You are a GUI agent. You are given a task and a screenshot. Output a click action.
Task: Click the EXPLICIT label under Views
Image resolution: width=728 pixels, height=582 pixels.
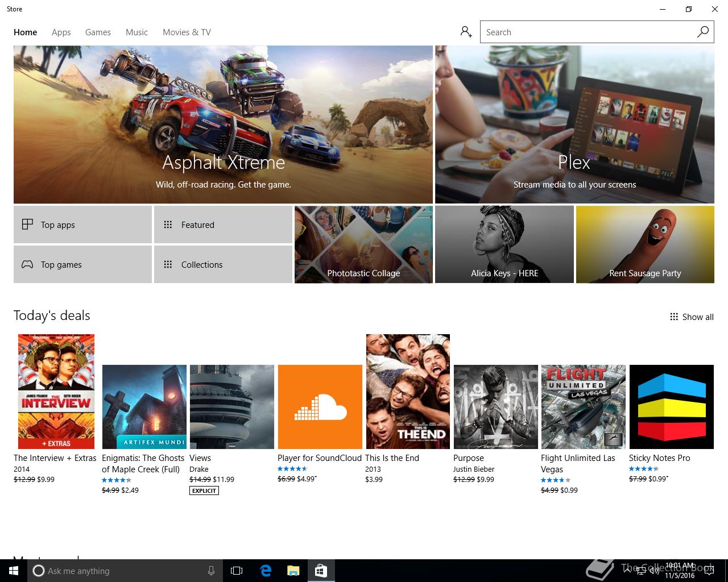[x=204, y=490]
